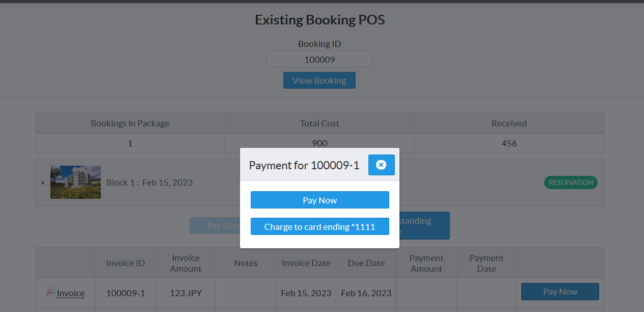This screenshot has width=644, height=312.
Task: Click Pay Now in the invoice table row
Action: click(559, 292)
